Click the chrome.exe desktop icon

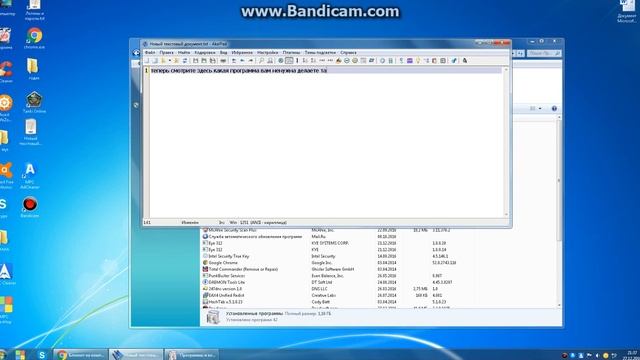pos(34,38)
